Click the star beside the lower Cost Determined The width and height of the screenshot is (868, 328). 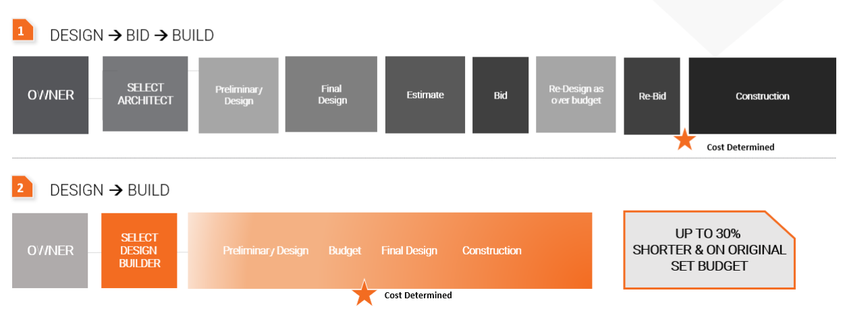click(364, 293)
